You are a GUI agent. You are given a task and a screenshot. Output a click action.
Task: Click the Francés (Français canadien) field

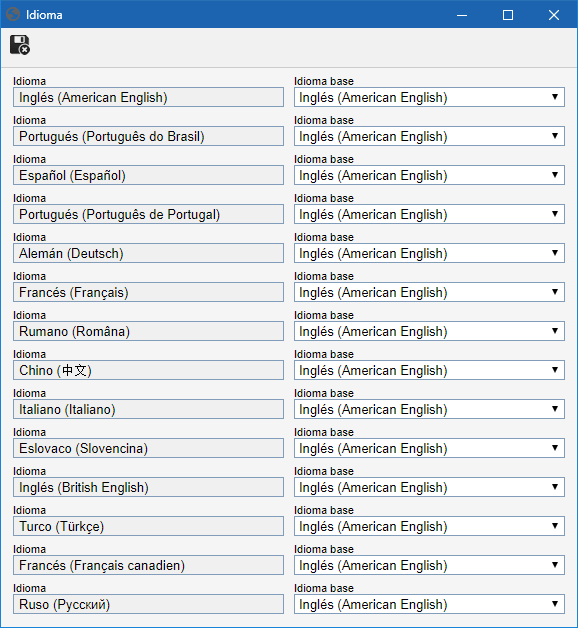pos(148,565)
